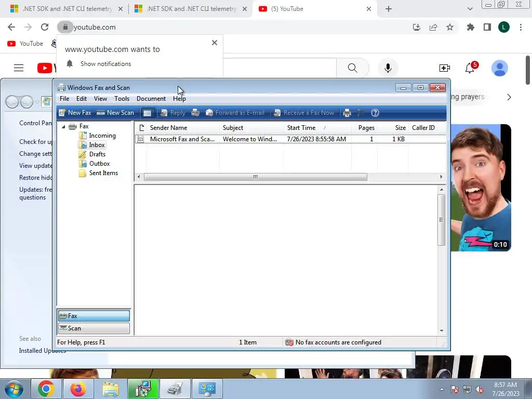Click the YouTube bookmark in bookmarks bar

tap(25, 44)
